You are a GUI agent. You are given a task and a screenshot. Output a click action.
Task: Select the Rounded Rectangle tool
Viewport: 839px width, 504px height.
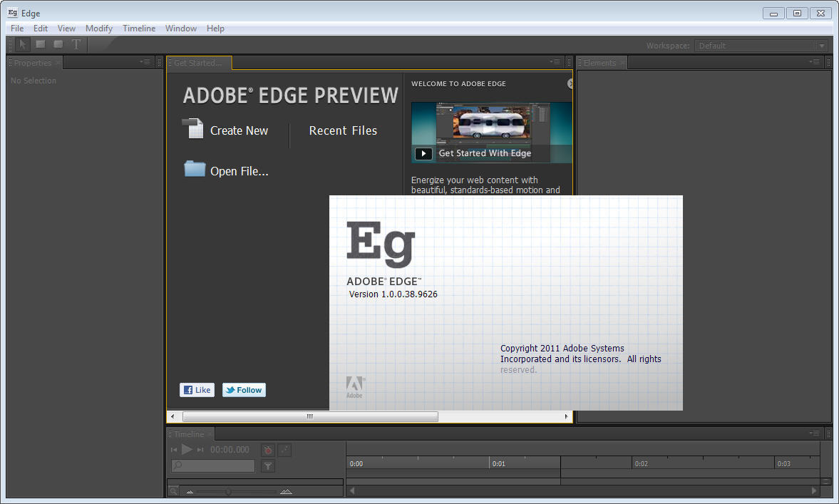[58, 44]
